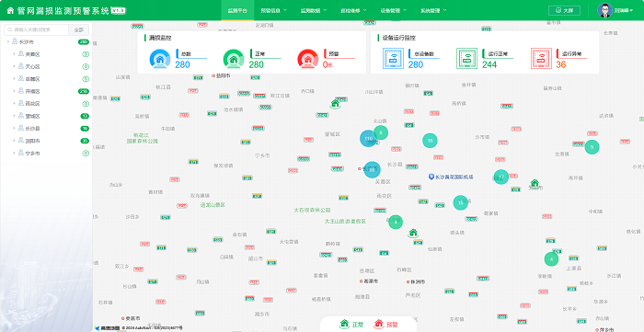Click the green 运行正常 device icon
Image resolution: width=644 pixels, height=332 pixels.
point(466,58)
